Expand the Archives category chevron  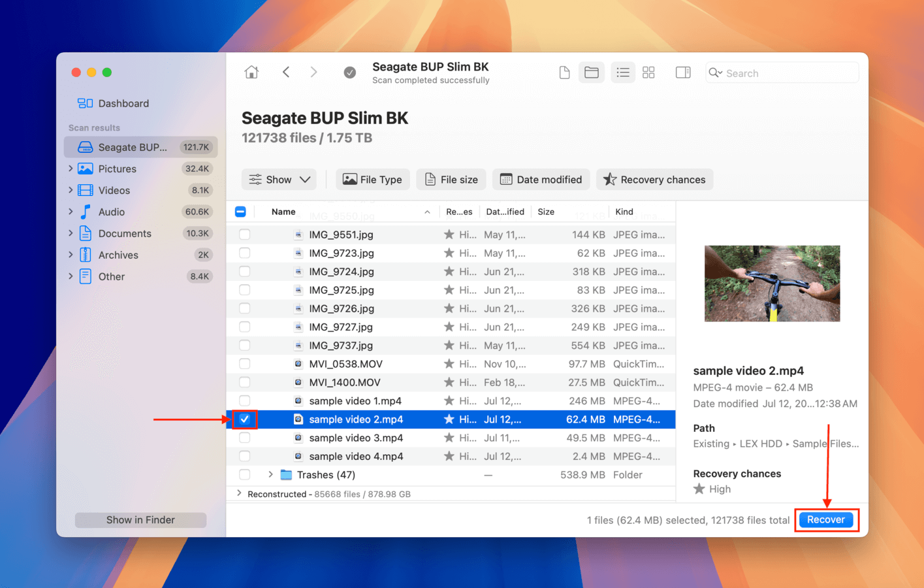[x=71, y=255]
